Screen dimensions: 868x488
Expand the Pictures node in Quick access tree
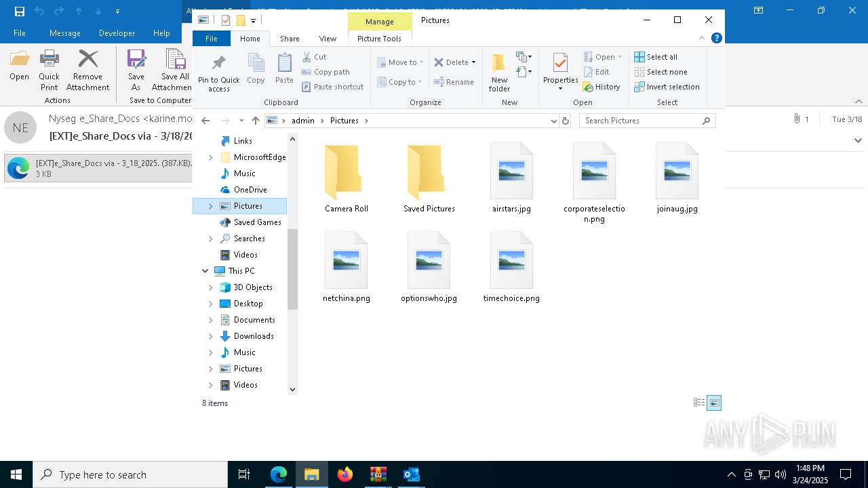[x=210, y=206]
